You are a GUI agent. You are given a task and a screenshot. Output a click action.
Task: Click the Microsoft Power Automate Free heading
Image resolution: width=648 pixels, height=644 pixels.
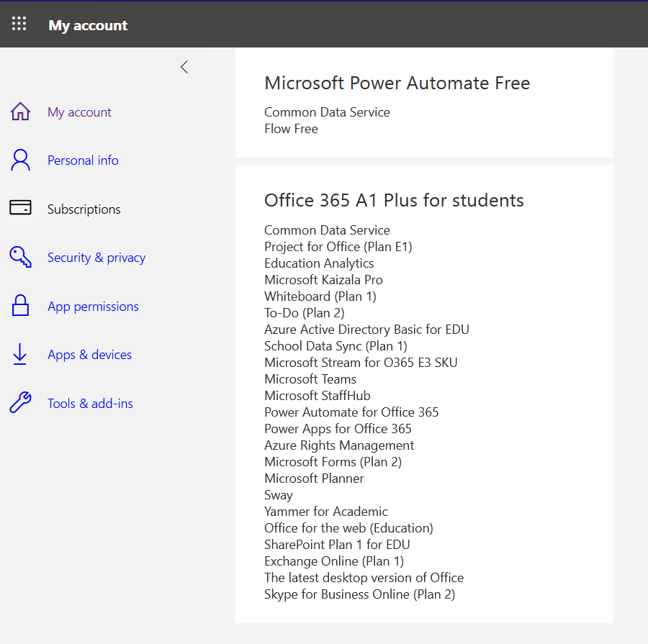[397, 83]
